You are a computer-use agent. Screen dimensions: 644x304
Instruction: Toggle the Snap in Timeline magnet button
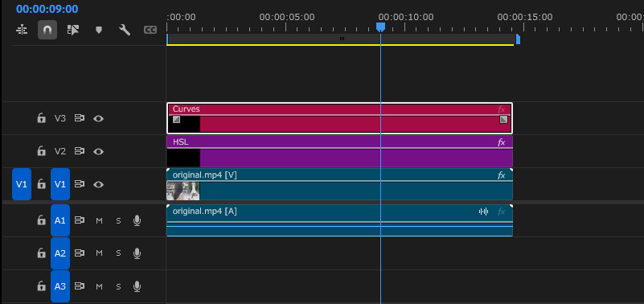tap(47, 30)
